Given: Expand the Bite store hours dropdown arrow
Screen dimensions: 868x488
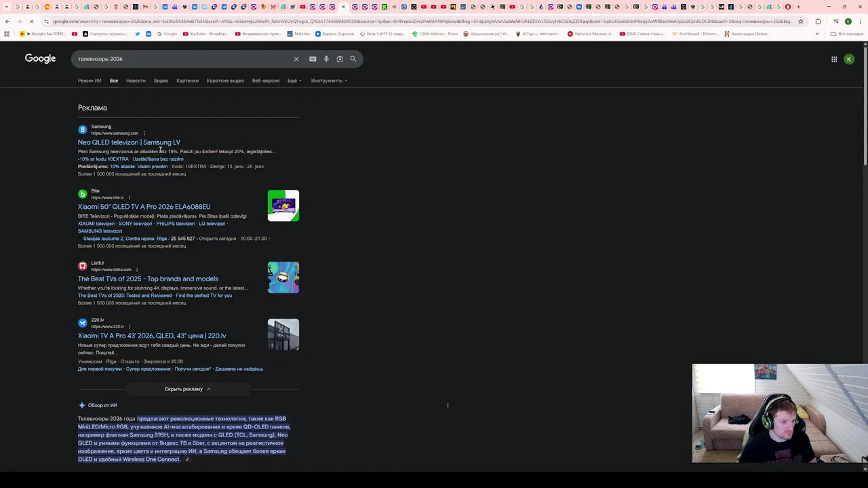Looking at the screenshot, I should click(x=269, y=239).
